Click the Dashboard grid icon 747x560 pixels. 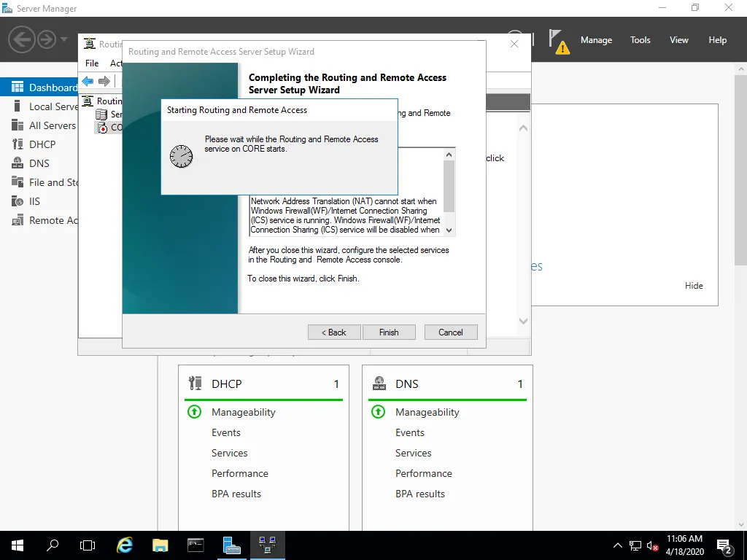point(18,87)
